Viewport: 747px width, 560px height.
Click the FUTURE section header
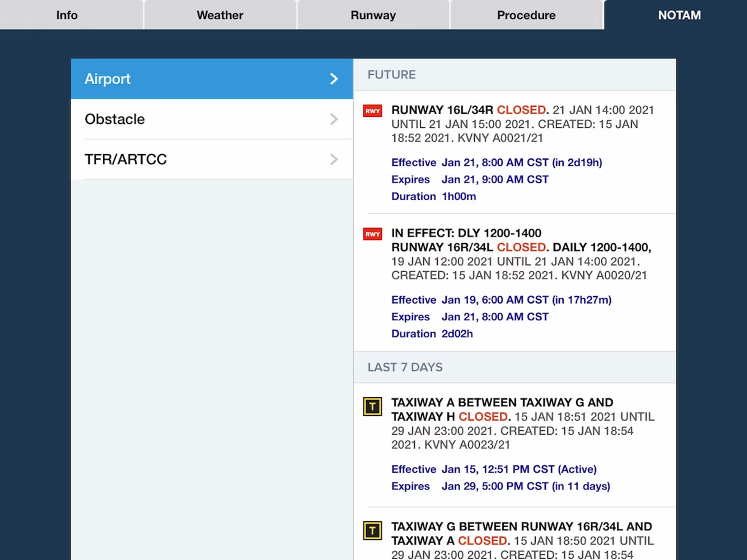tap(392, 75)
